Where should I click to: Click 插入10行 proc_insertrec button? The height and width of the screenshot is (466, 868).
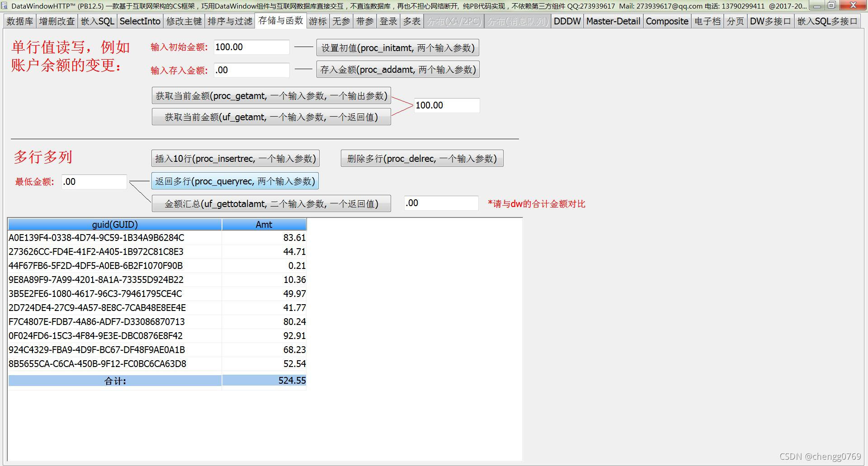[x=236, y=159]
